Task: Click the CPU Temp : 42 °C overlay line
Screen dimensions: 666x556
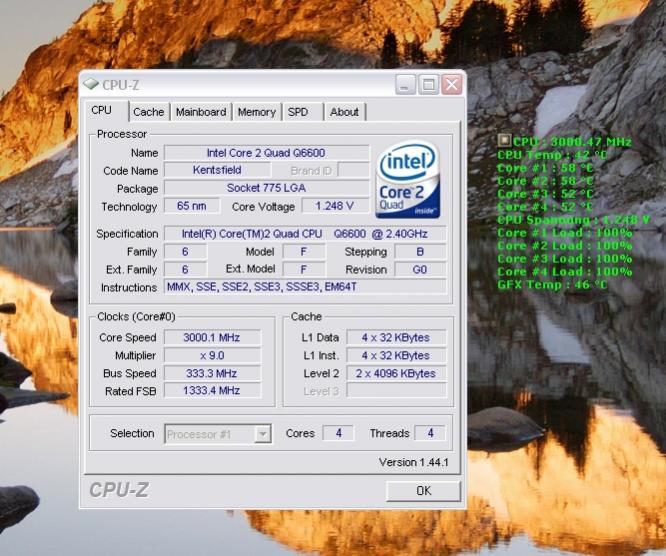Action: pos(552,155)
